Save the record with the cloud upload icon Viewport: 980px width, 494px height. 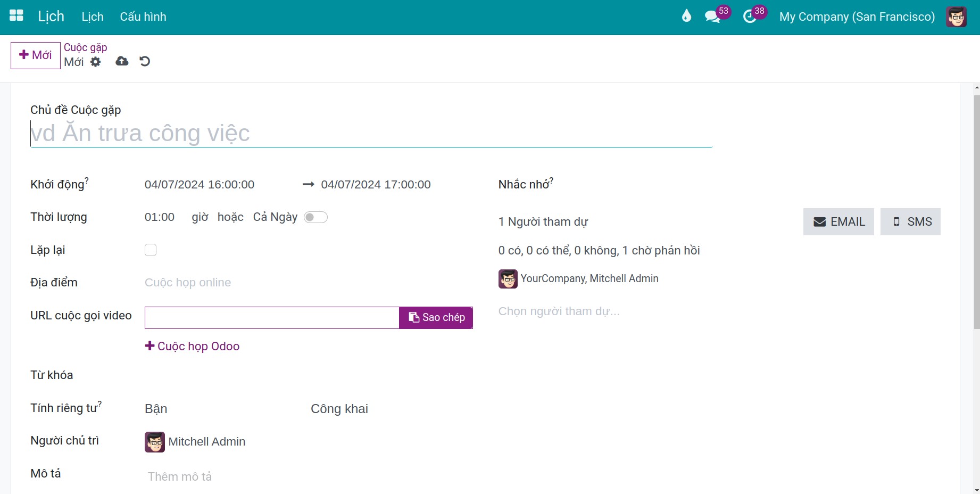pyautogui.click(x=122, y=61)
